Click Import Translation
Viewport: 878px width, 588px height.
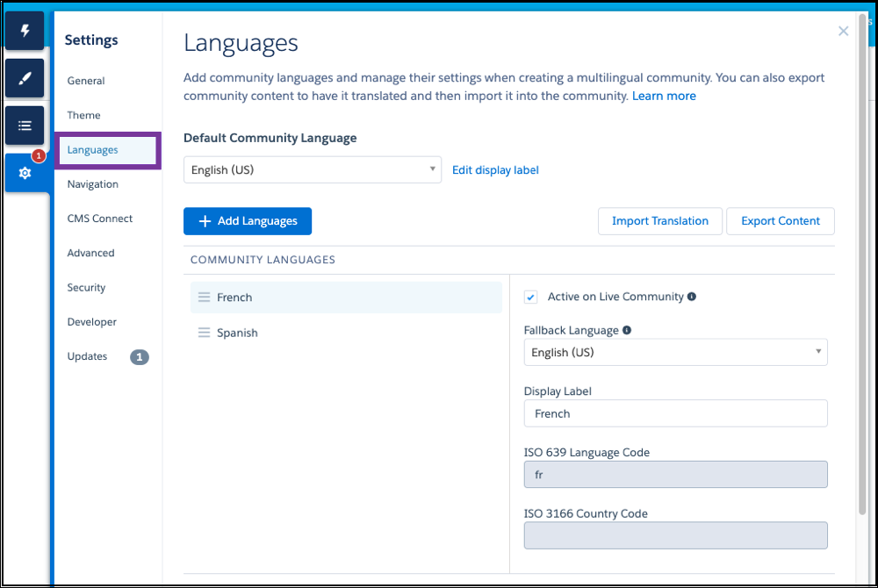pos(659,221)
